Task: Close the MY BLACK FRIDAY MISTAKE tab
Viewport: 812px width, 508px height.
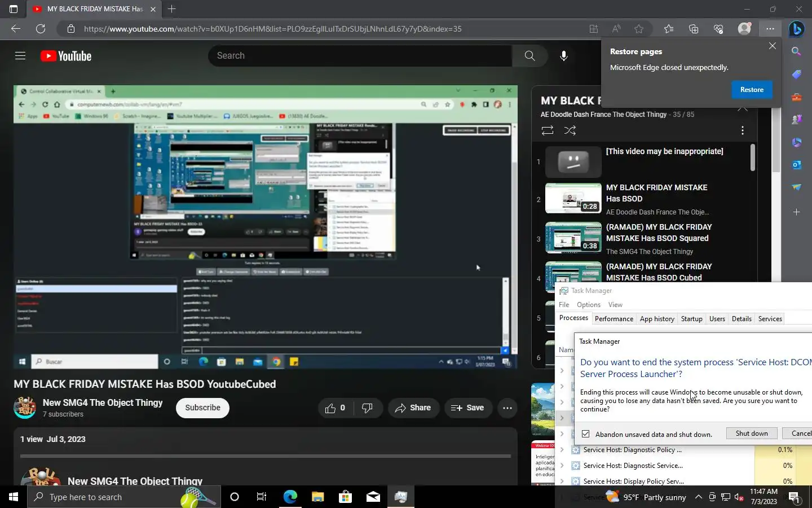Action: [x=153, y=9]
